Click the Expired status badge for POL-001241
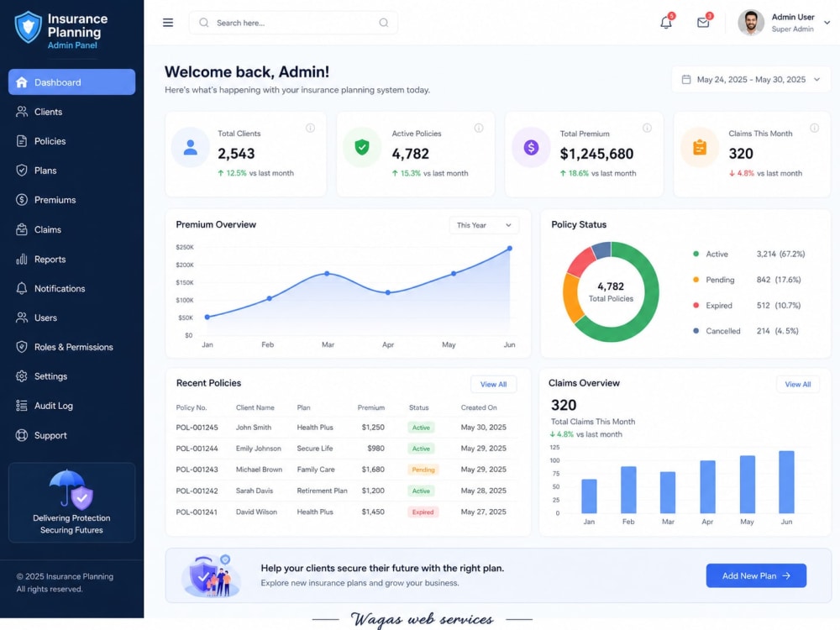Viewport: 840px width, 630px height. tap(423, 512)
